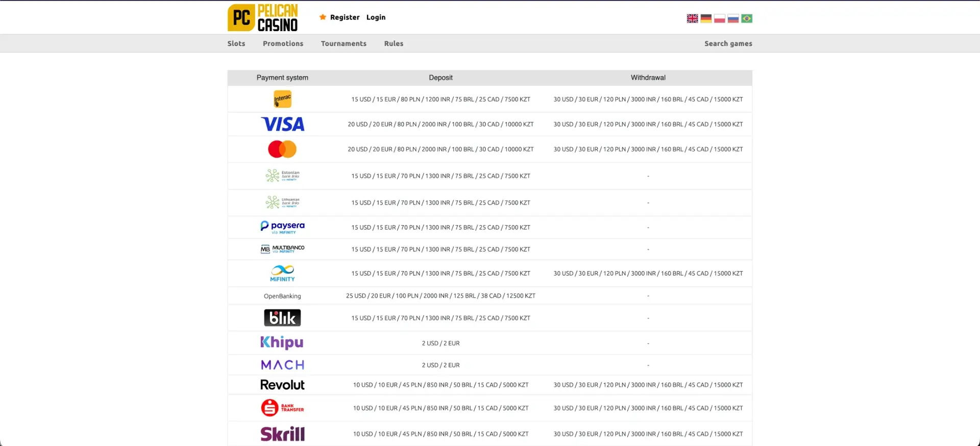This screenshot has height=446, width=980.
Task: Click the Bank Transfer payment logo
Action: (282, 408)
